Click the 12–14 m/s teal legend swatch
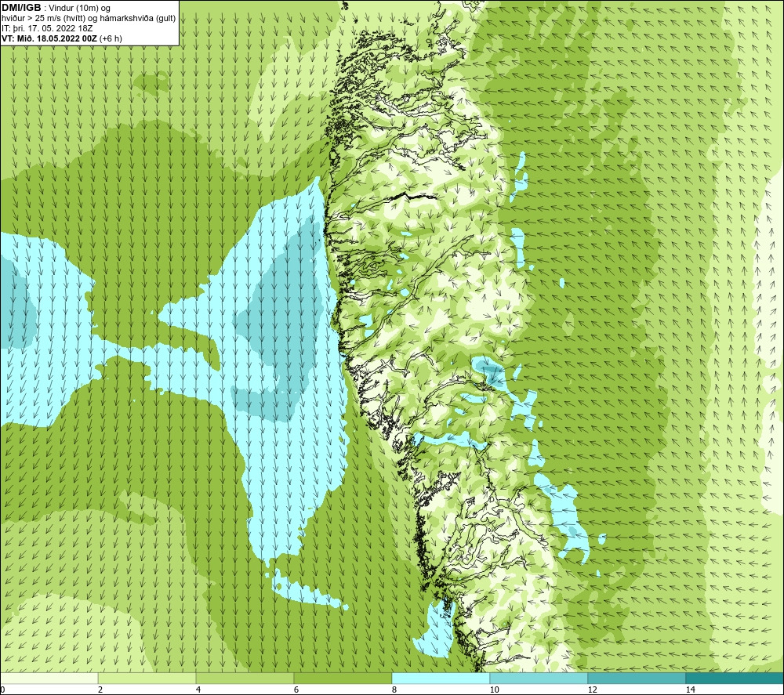This screenshot has width=784, height=695. click(637, 678)
